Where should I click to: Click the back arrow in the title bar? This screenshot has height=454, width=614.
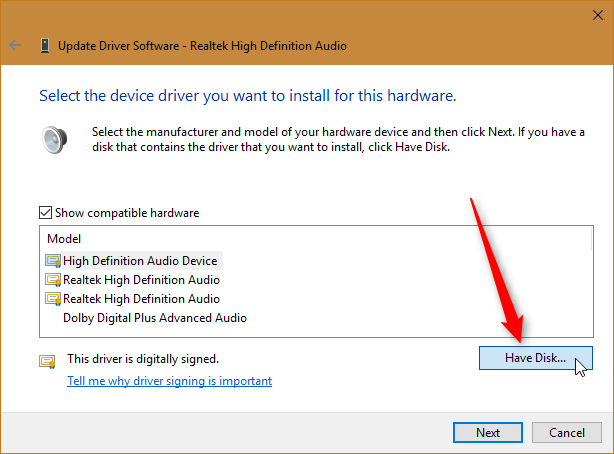[x=15, y=45]
